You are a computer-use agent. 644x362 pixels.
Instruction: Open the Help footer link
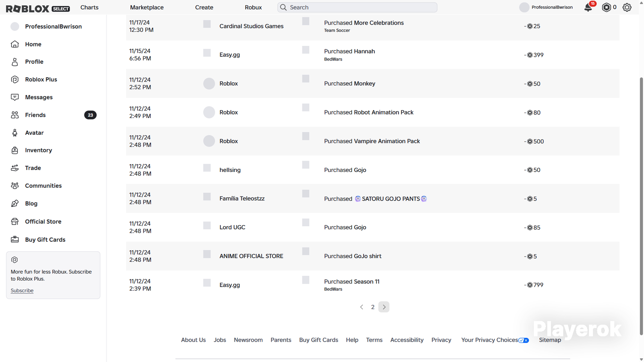point(352,340)
